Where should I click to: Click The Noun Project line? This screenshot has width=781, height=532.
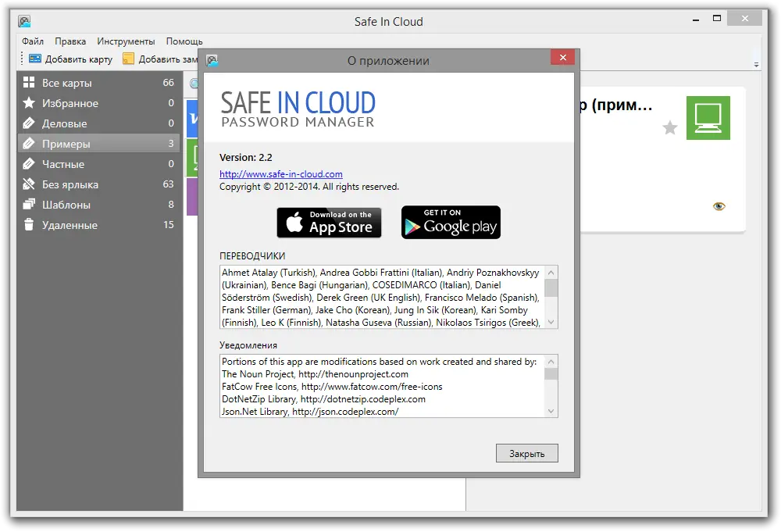tap(315, 374)
